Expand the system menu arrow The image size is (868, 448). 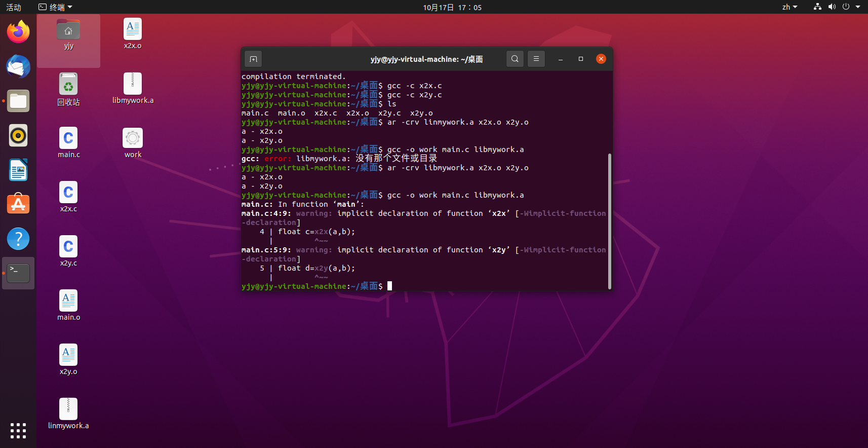click(x=858, y=7)
